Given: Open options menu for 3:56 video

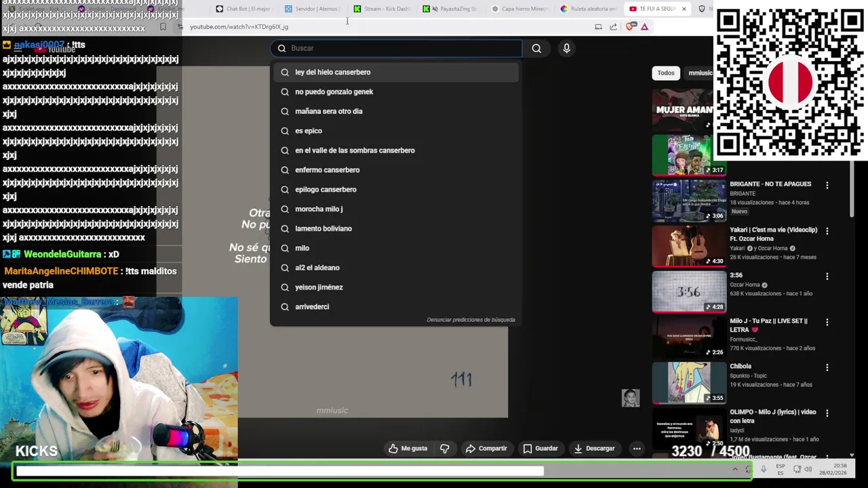Looking at the screenshot, I should 827,276.
